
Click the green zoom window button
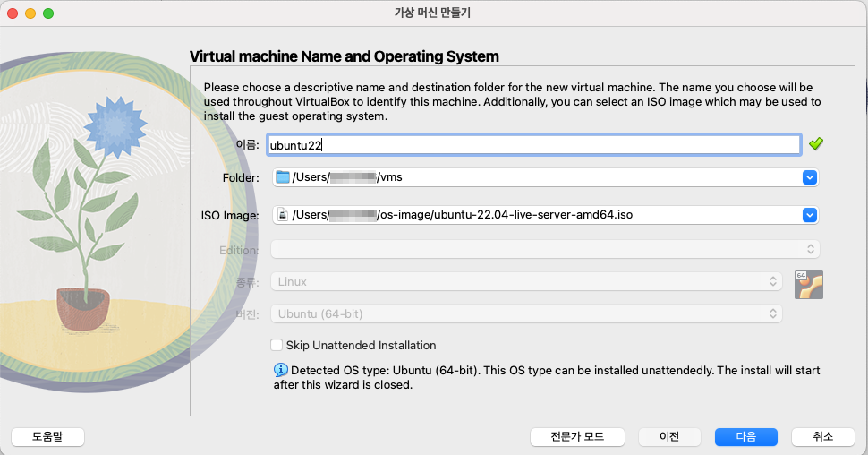(x=48, y=13)
